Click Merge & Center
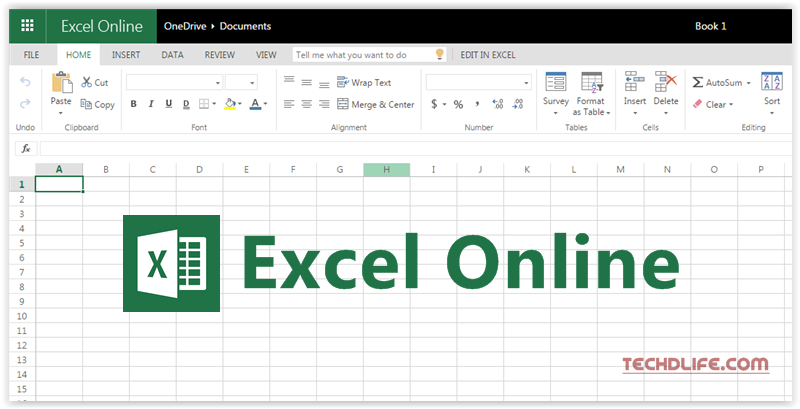This screenshot has width=800, height=409. [x=376, y=104]
